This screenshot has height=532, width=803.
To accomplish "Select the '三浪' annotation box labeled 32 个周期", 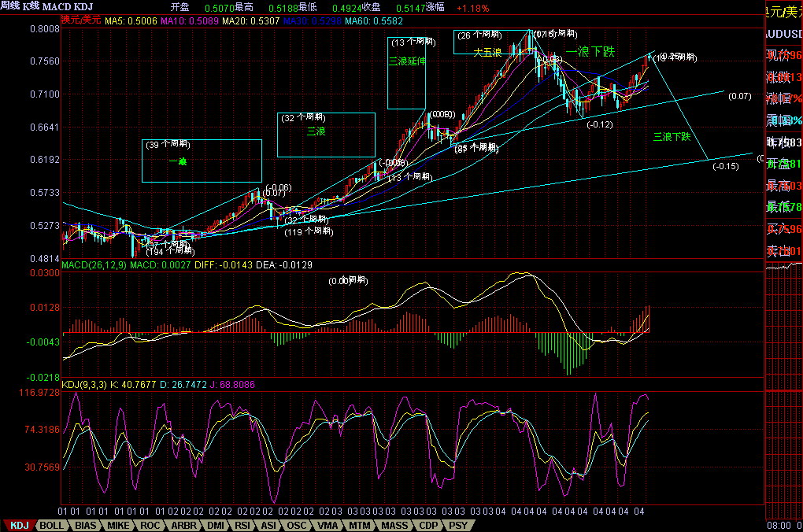I will pyautogui.click(x=326, y=135).
